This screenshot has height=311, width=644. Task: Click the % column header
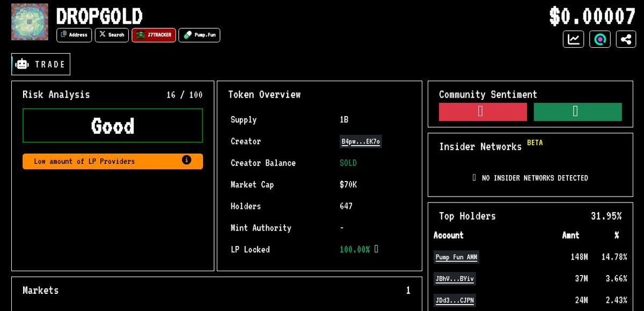tap(617, 235)
